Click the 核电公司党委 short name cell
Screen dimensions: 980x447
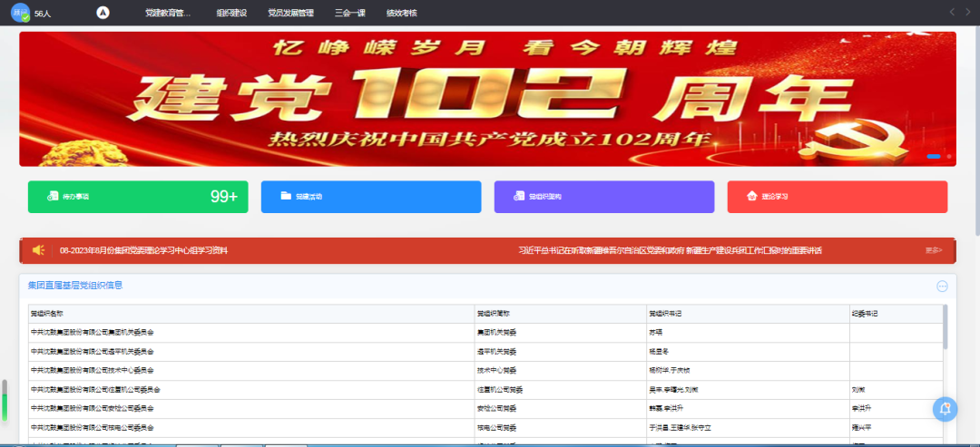[561, 428]
